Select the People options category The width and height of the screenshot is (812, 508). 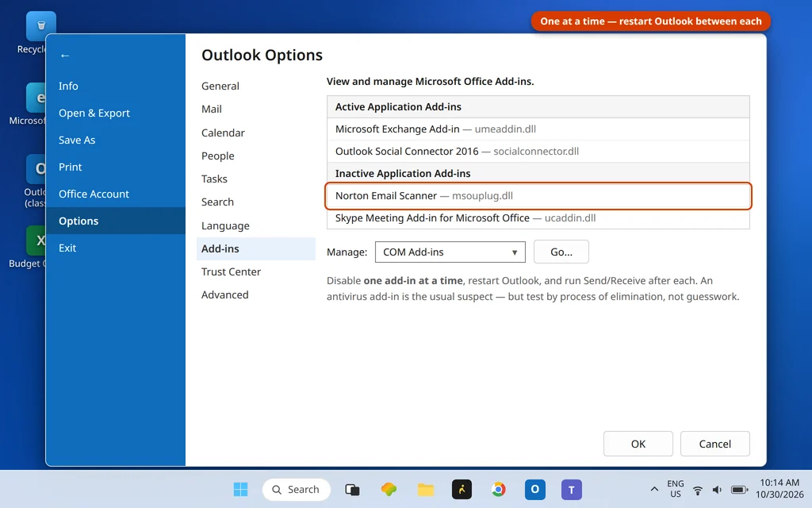(x=256, y=156)
